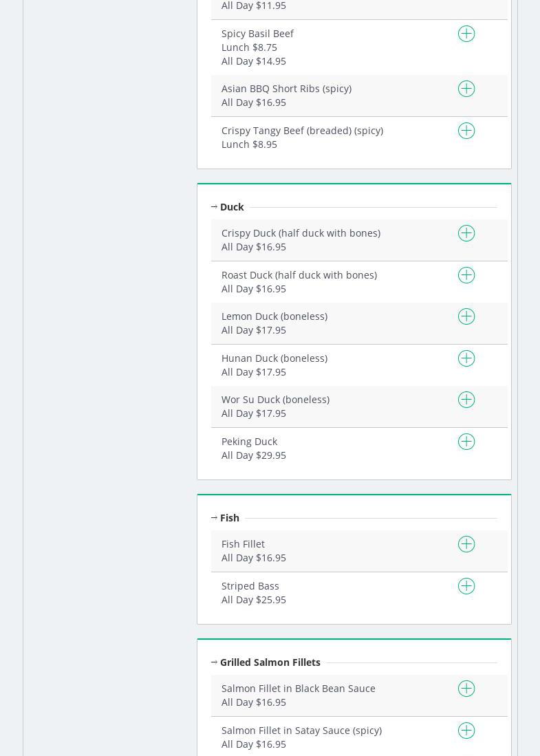Add Striped Bass to order
Screen dimensions: 540x756
pos(466,586)
